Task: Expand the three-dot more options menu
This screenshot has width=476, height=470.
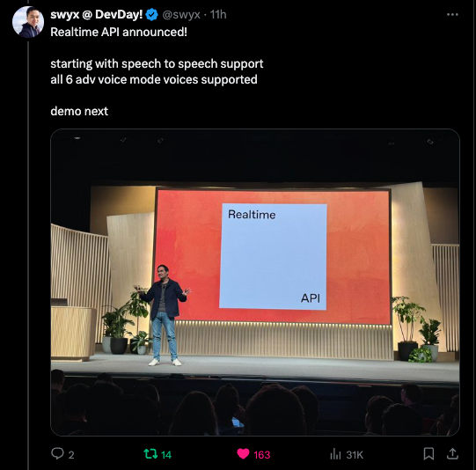Action: point(452,14)
